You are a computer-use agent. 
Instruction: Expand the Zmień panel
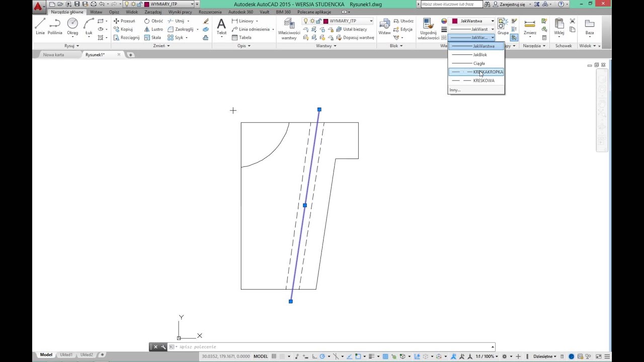pyautogui.click(x=162, y=46)
